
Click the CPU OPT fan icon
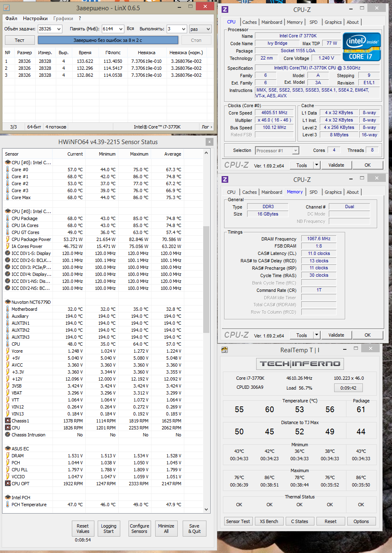(7, 484)
